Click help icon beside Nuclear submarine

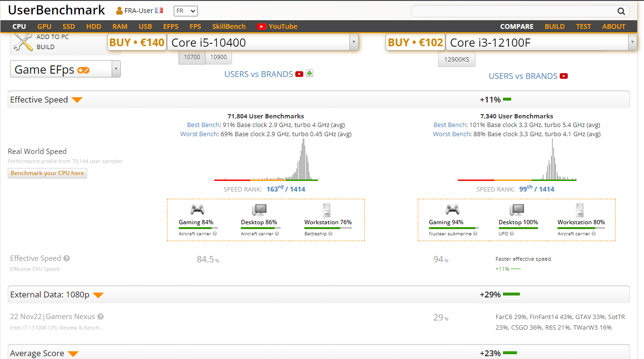(475, 234)
